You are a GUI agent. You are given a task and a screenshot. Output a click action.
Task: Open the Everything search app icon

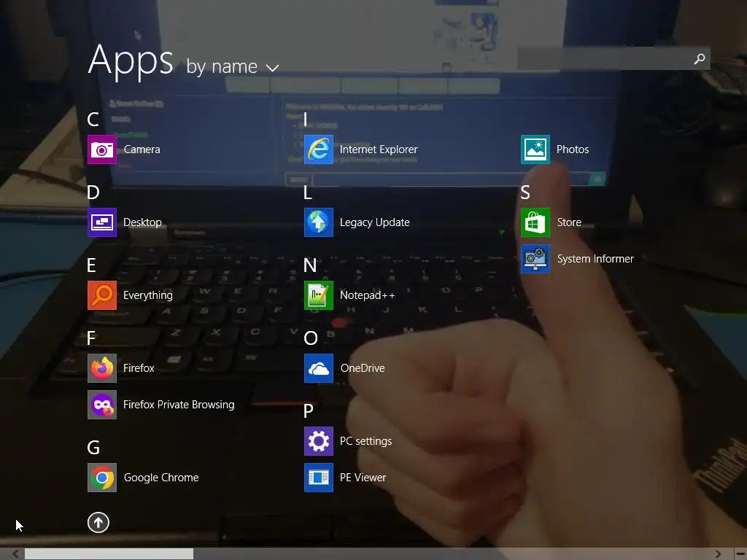click(102, 295)
